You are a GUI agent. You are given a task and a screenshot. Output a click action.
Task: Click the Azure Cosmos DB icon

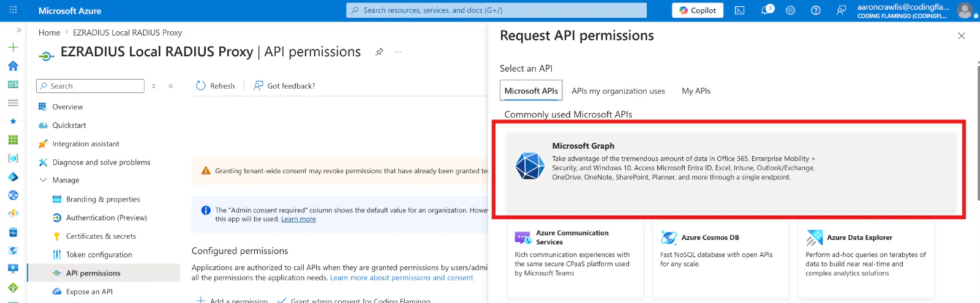668,238
